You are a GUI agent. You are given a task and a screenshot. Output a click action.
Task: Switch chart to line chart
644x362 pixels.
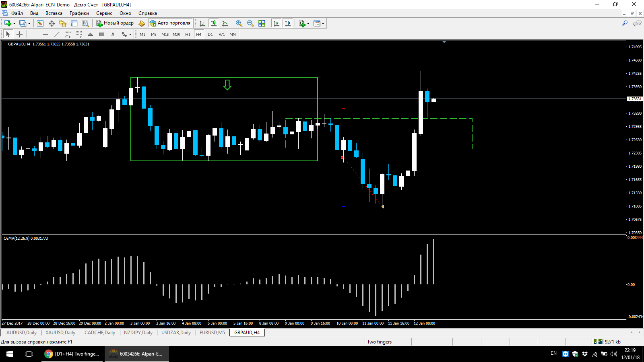pyautogui.click(x=225, y=23)
